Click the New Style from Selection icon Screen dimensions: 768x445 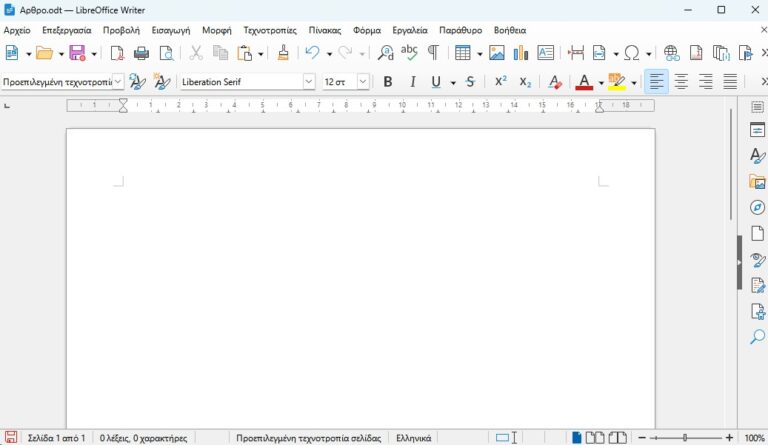(162, 82)
